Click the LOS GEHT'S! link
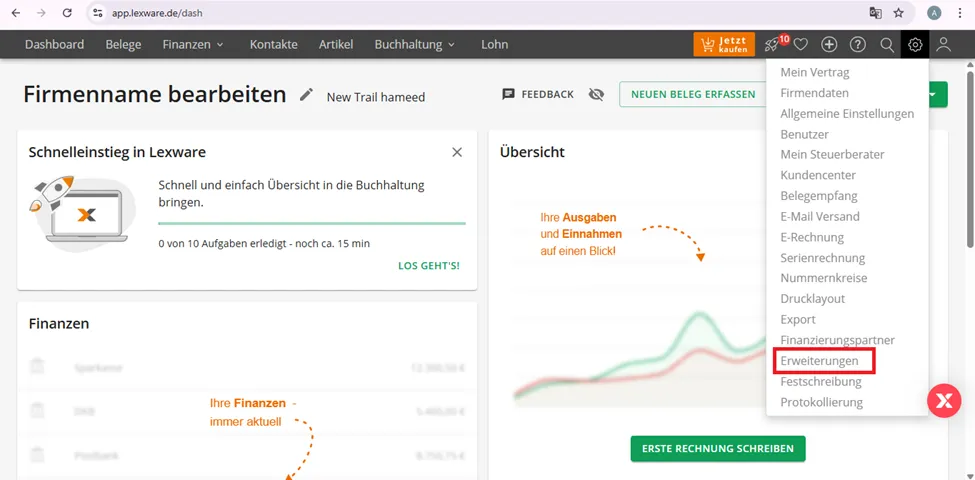 tap(429, 266)
